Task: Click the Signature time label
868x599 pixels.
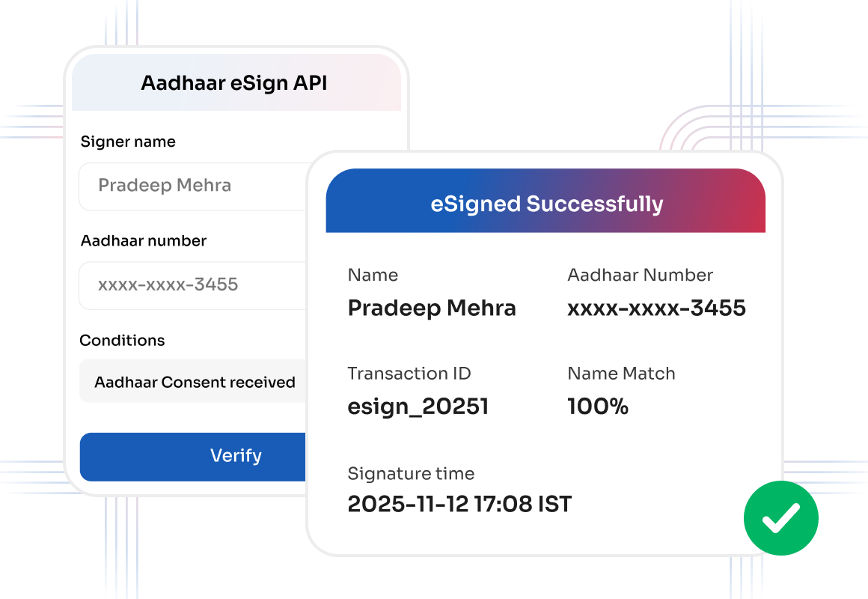Action: tap(411, 474)
